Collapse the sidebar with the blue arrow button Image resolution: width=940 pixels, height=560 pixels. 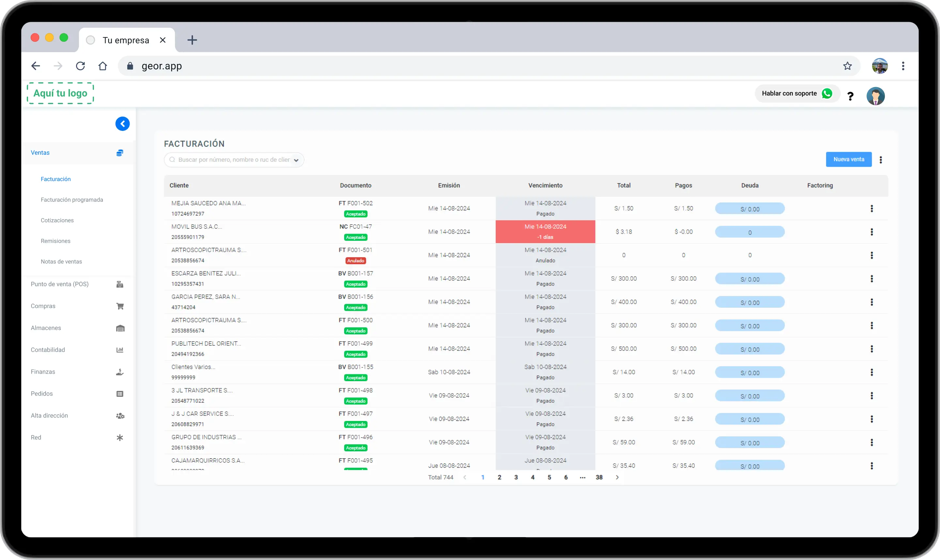coord(122,124)
